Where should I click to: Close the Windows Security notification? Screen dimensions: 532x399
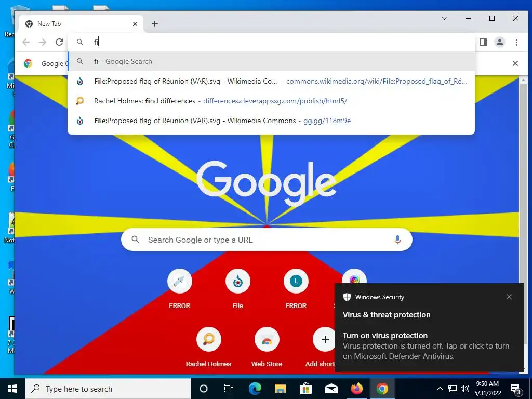tap(509, 297)
